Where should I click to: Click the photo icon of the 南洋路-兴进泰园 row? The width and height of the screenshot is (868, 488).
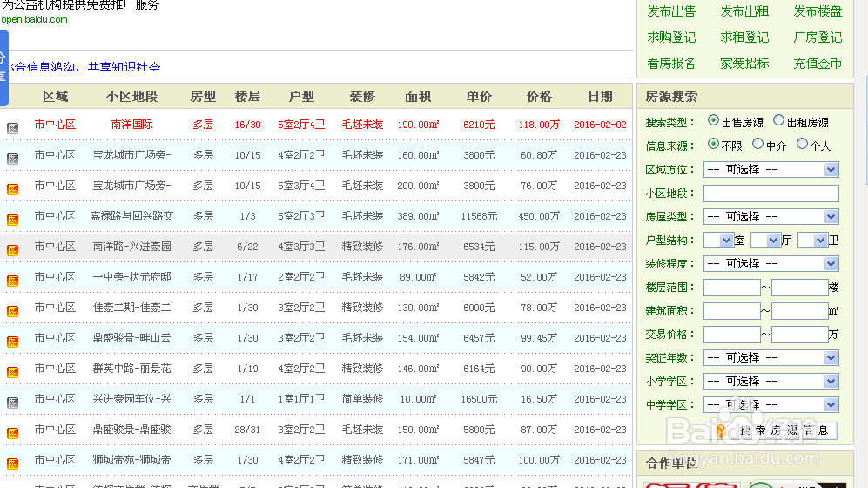click(x=12, y=250)
